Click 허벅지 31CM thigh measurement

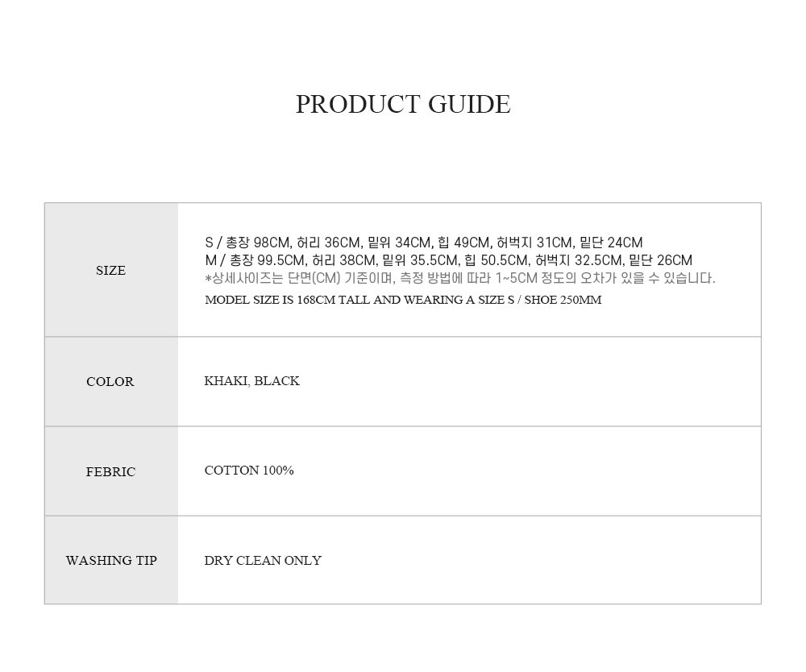point(535,243)
